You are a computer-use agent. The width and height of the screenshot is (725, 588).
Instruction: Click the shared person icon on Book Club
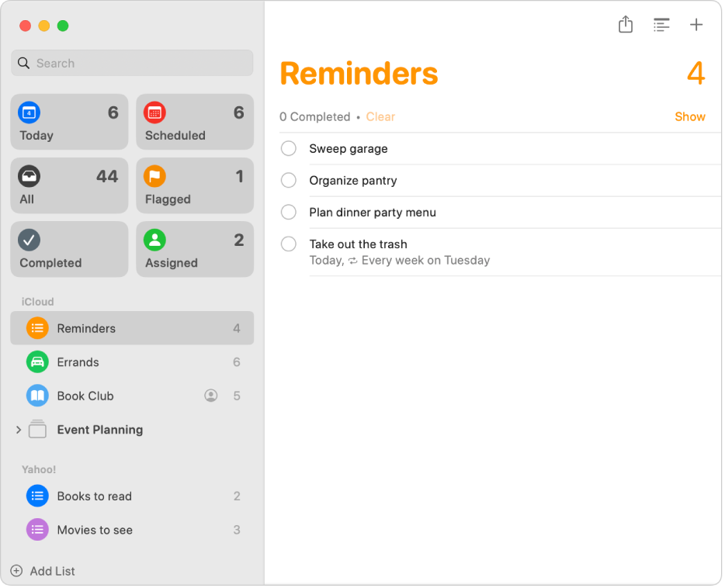click(x=210, y=396)
